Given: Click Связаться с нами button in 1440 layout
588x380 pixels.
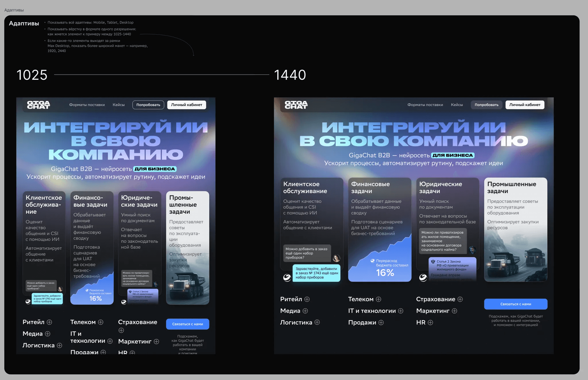Looking at the screenshot, I should point(516,304).
